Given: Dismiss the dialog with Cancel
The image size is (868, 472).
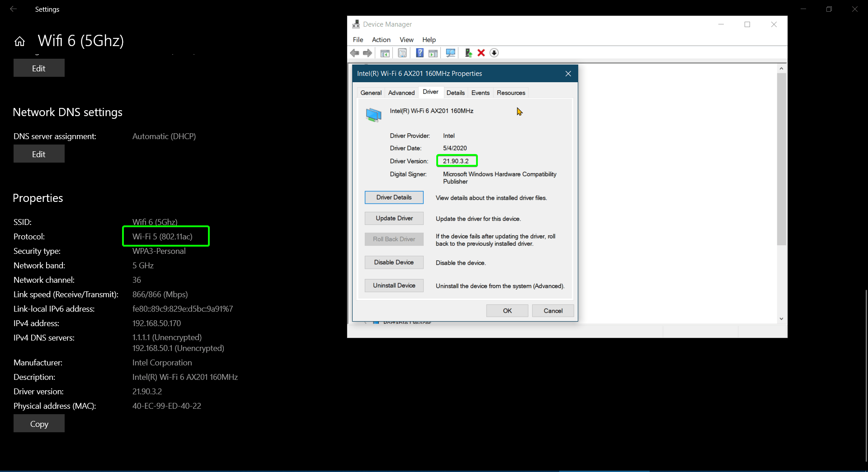Looking at the screenshot, I should pyautogui.click(x=553, y=311).
